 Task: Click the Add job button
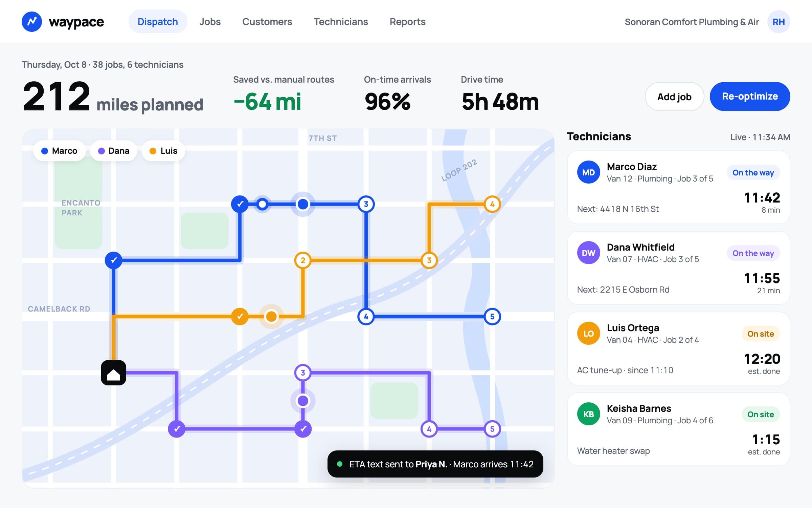[x=674, y=97]
